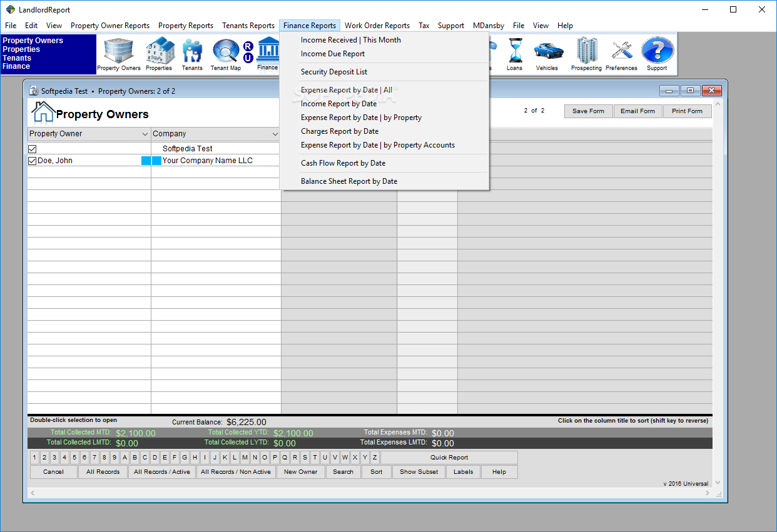Expand the Company column dropdown arrow
Screen dimensions: 777x532
(275, 134)
